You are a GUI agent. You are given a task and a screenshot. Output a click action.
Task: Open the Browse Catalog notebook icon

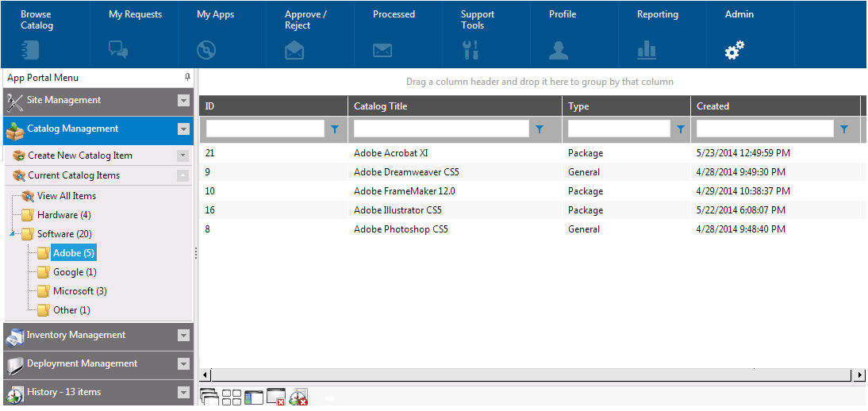[x=29, y=50]
